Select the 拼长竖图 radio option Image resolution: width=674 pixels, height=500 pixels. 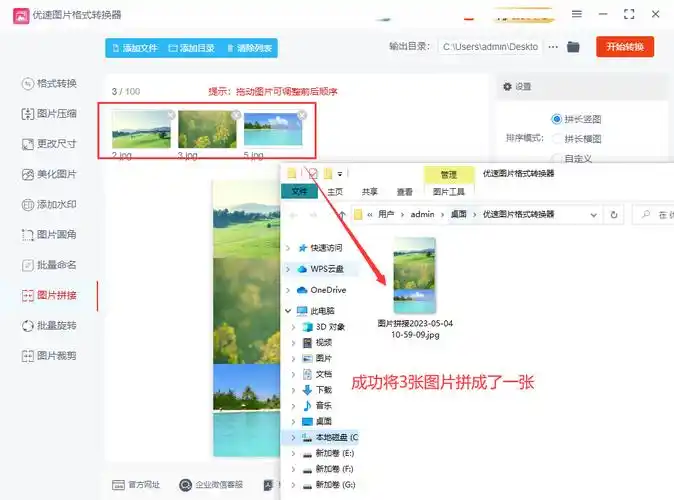point(557,119)
